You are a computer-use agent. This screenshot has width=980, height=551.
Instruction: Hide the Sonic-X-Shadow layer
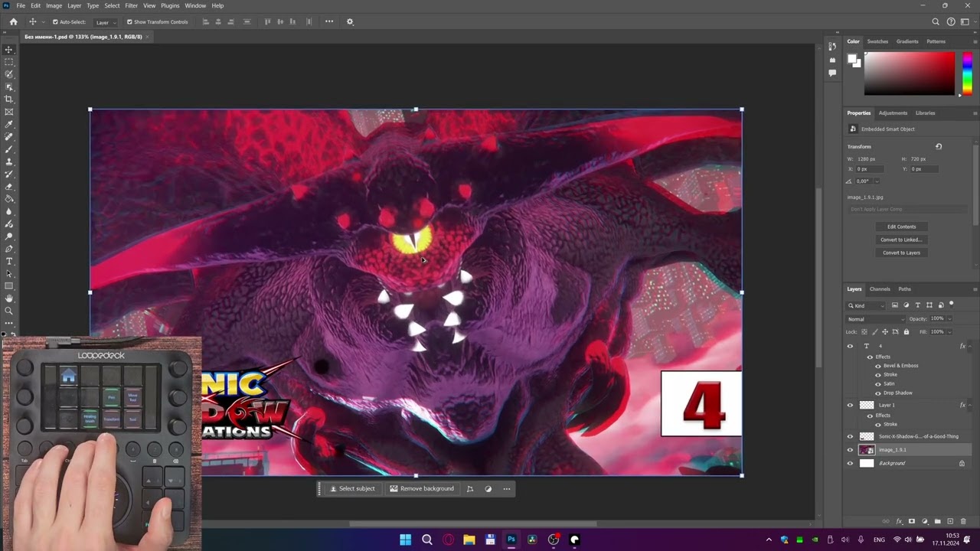(x=850, y=436)
